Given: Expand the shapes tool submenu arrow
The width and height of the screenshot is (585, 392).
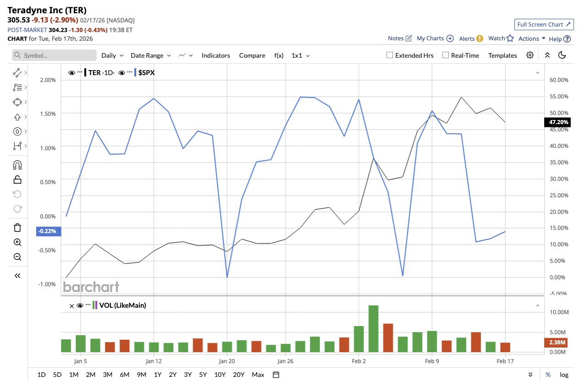Looking at the screenshot, I should coord(25,102).
